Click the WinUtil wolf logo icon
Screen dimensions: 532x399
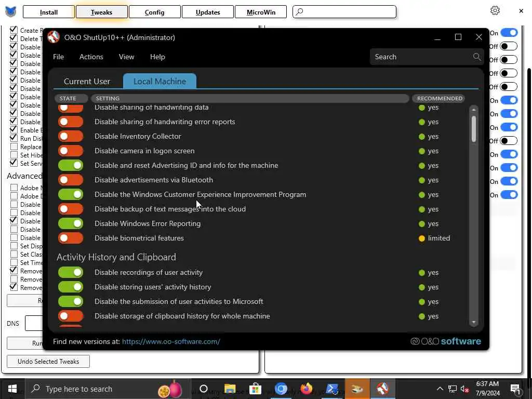pyautogui.click(x=10, y=12)
